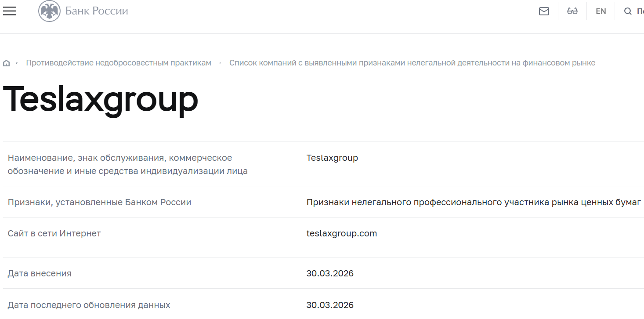The image size is (644, 319).
Task: Switch site to English with EN toggle
Action: pos(601,11)
